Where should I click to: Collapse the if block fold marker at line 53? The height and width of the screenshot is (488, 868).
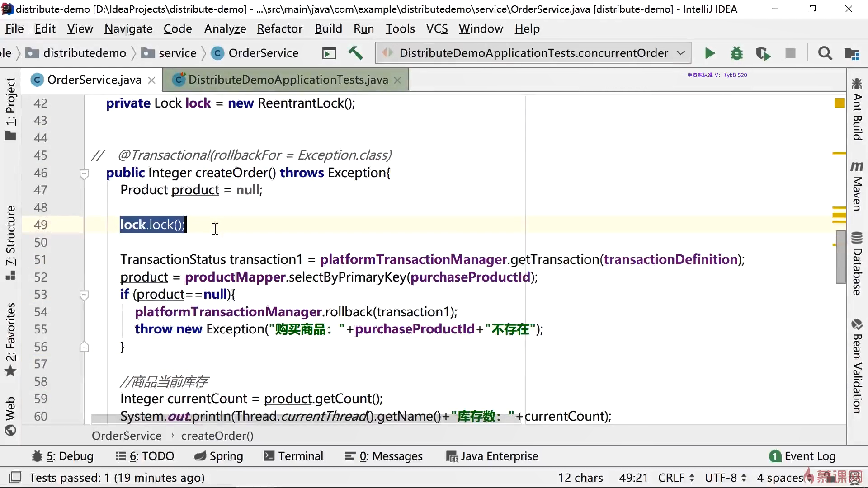[84, 295]
